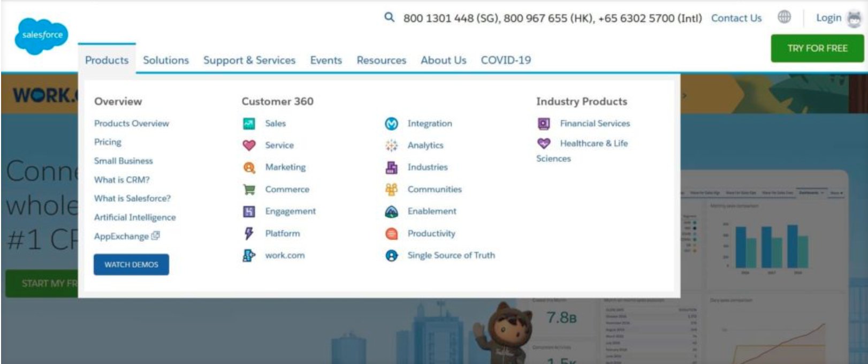Click the search magnifier icon
The image size is (868, 364).
[x=389, y=18]
